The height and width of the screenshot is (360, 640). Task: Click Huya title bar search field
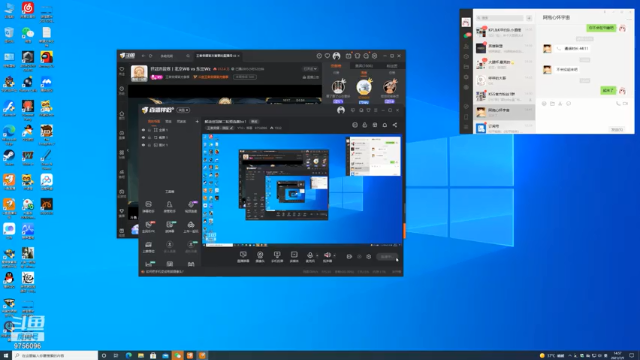click(175, 56)
